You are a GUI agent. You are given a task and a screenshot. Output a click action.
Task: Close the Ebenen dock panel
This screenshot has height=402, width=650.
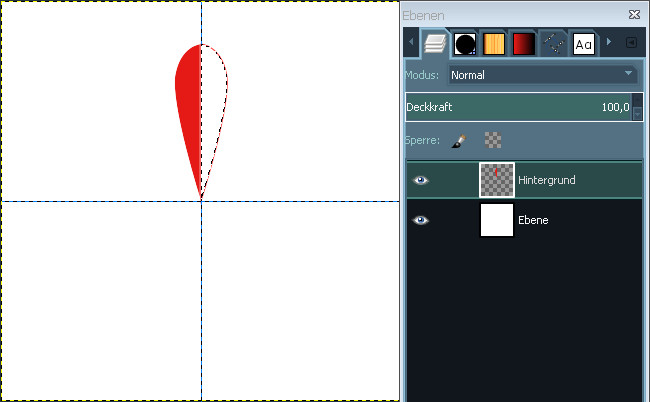pyautogui.click(x=634, y=15)
